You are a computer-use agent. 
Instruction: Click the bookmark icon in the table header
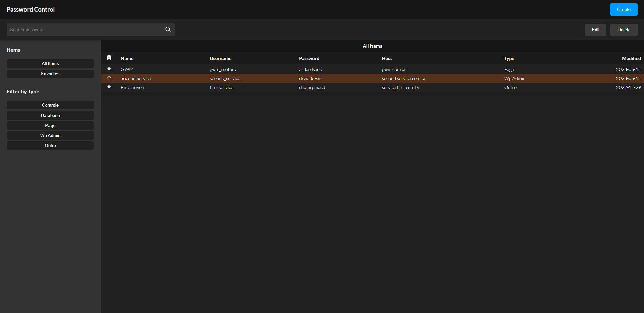[109, 58]
